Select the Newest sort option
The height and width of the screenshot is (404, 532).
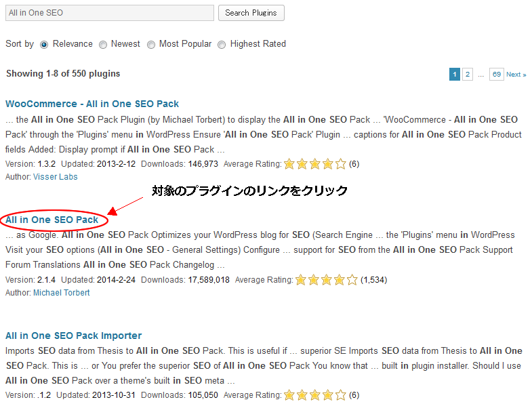pyautogui.click(x=103, y=45)
